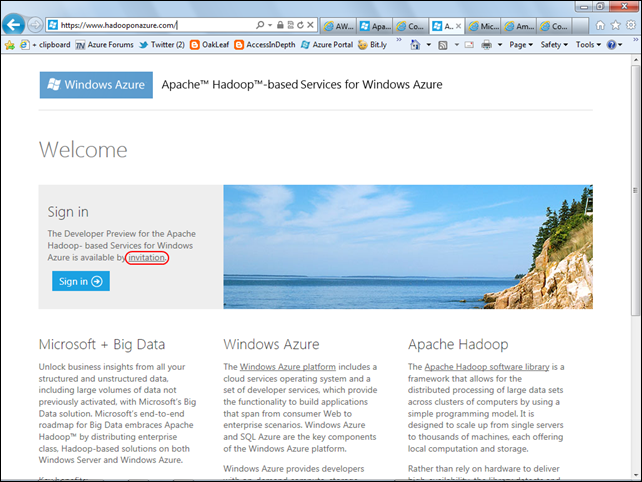Switch to the AW... browser tab
This screenshot has width=642, height=482.
pos(338,26)
